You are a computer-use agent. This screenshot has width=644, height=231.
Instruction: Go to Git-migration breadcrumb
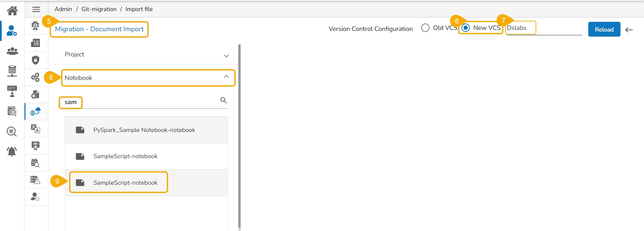pyautogui.click(x=99, y=9)
